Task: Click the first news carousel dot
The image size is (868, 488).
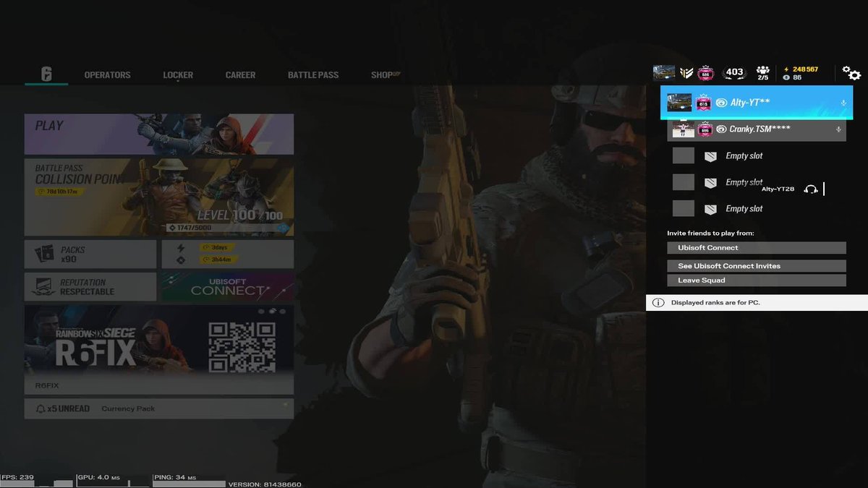Action: coord(262,312)
